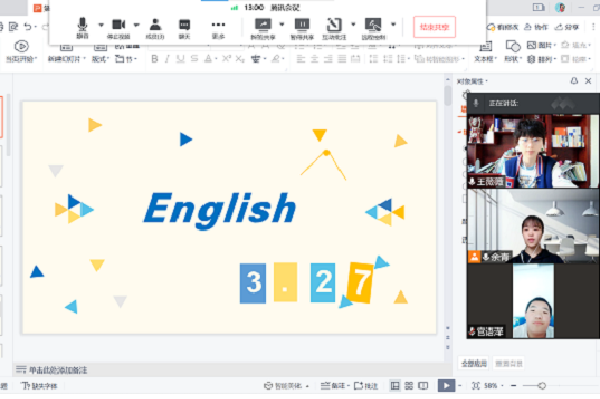Fit slide to window icon
Screen dimensions: 600x399
tap(476, 386)
